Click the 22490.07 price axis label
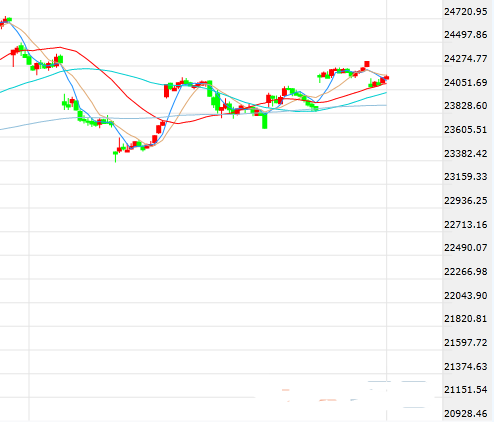The image size is (494, 422). coord(465,248)
